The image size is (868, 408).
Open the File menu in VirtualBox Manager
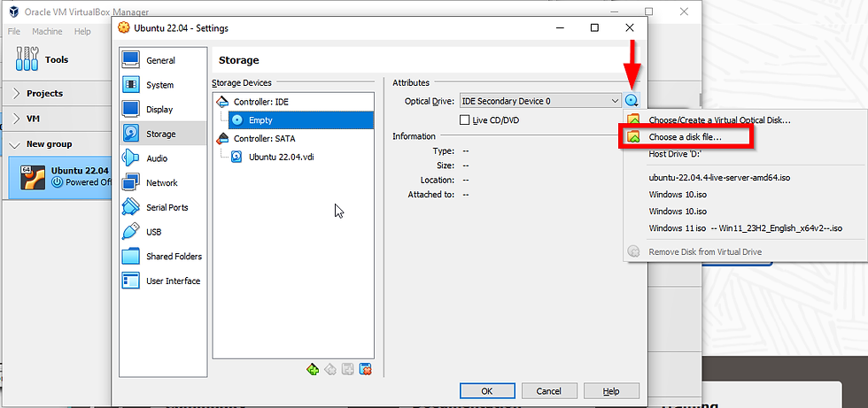click(14, 32)
